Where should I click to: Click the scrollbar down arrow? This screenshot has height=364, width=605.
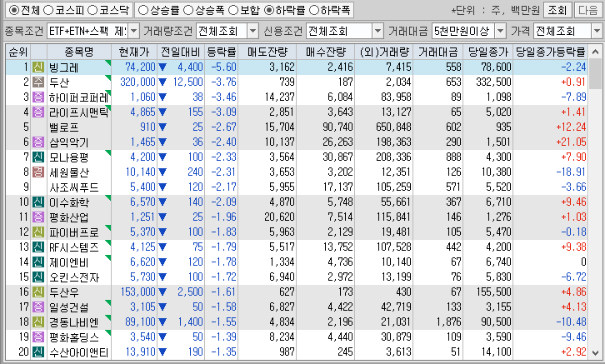pos(595,353)
